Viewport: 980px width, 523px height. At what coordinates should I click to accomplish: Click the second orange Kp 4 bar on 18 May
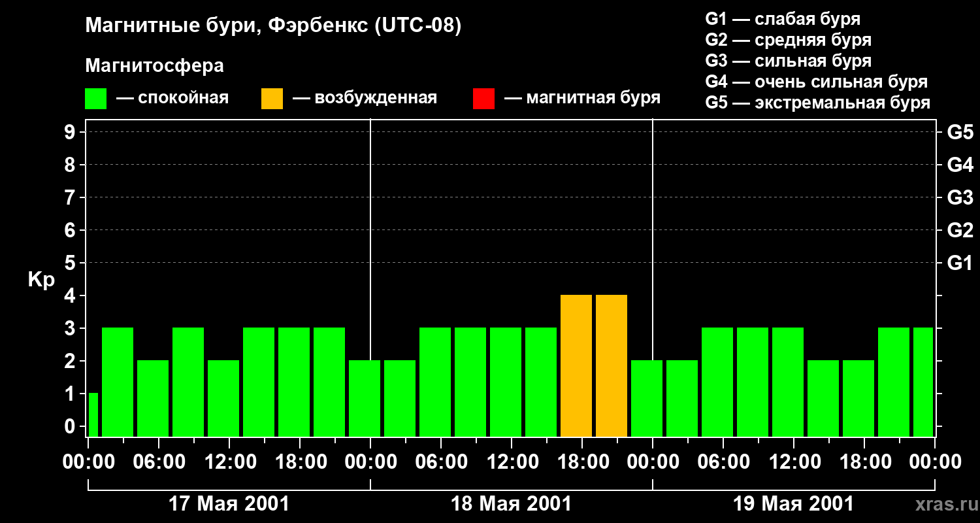pos(612,365)
